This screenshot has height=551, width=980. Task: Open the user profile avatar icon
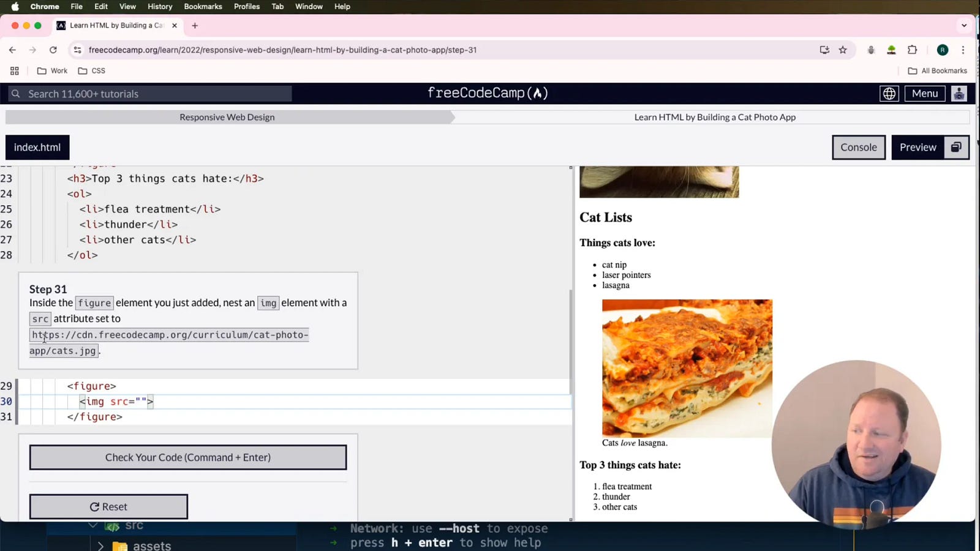tap(959, 94)
